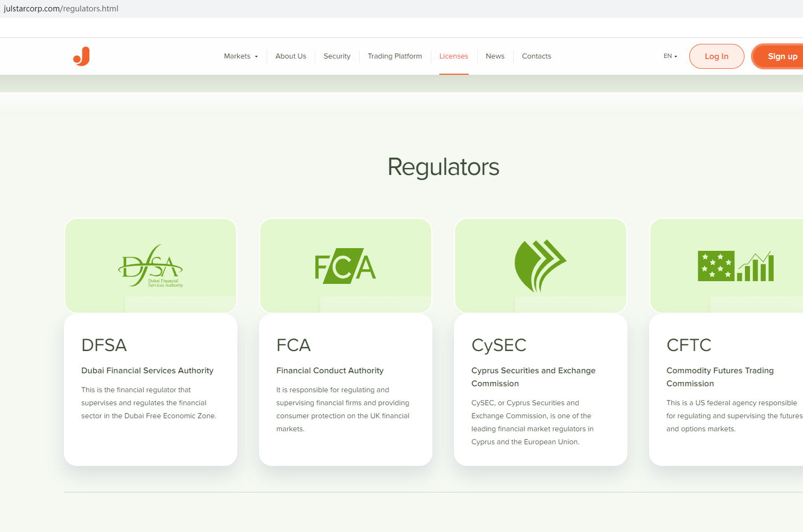Open the News page
Viewport: 803px width, 532px height.
tap(495, 56)
